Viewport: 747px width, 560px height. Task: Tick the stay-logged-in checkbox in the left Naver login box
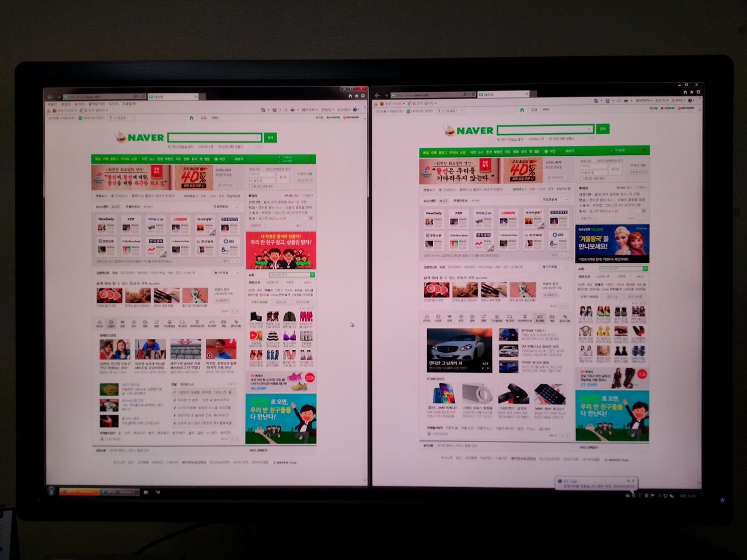pos(251,186)
